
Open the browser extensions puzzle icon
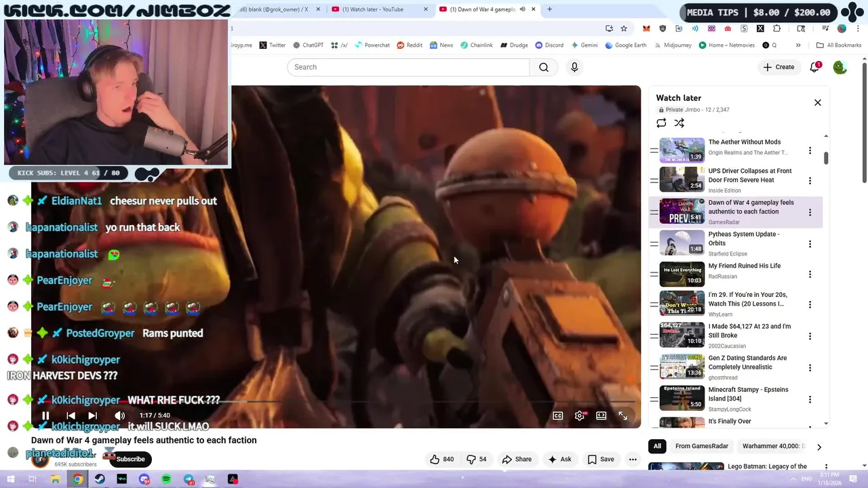[777, 28]
